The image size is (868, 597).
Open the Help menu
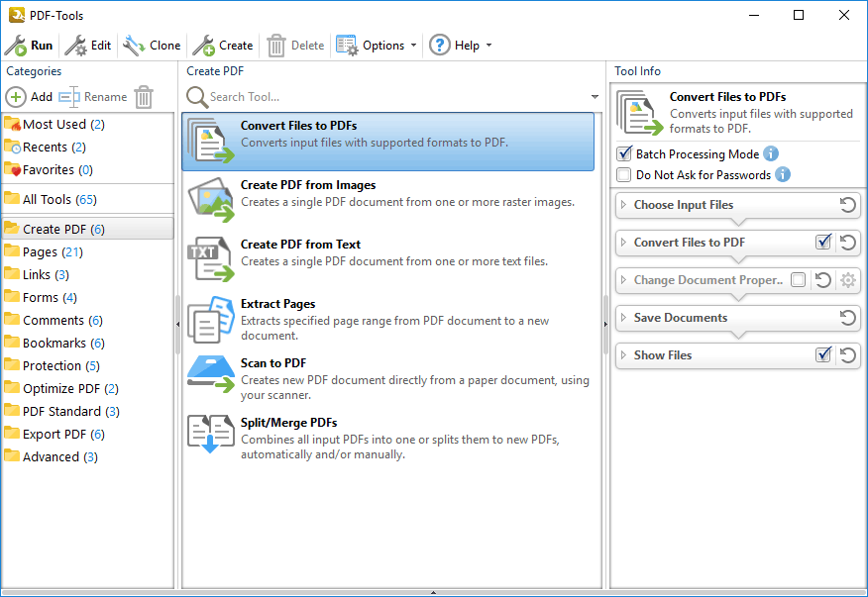(461, 46)
